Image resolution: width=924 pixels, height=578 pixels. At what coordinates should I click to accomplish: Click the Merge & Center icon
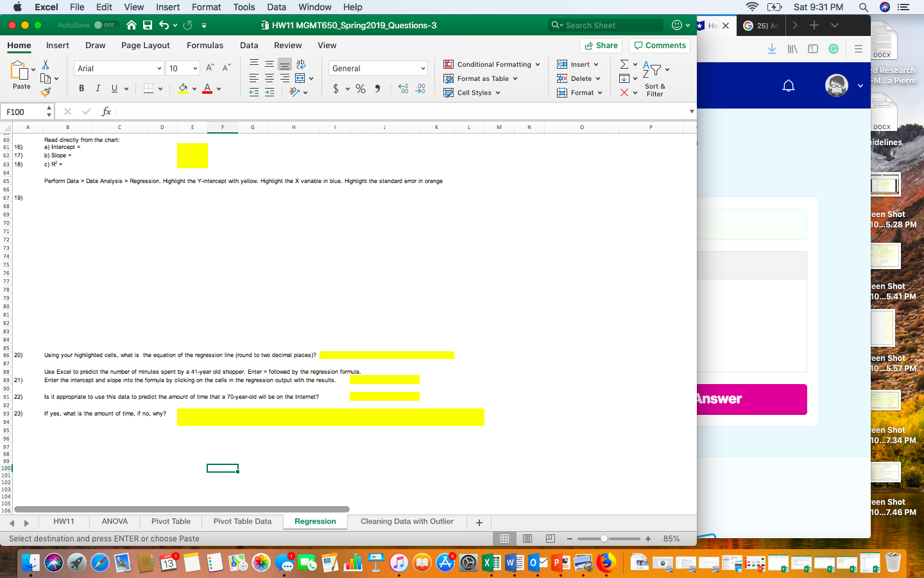click(x=300, y=78)
